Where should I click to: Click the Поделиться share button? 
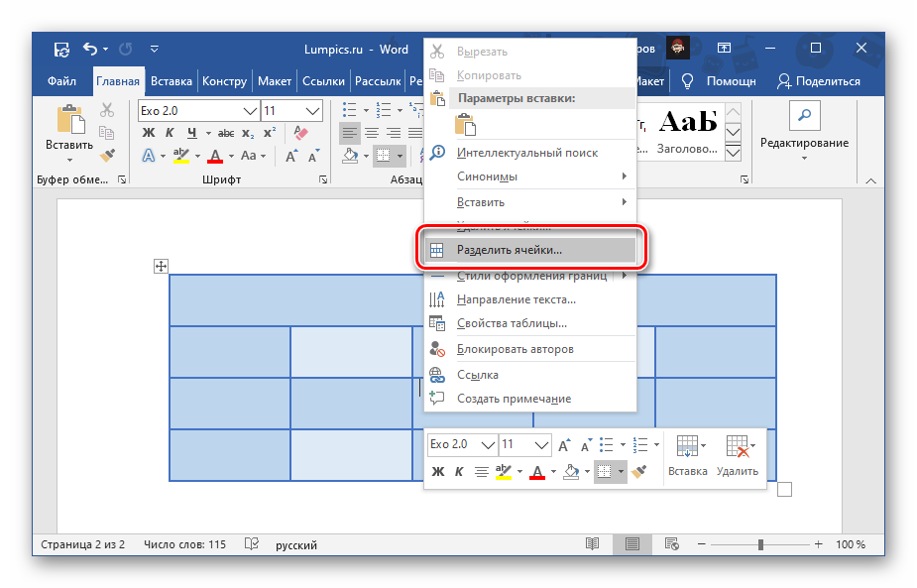(819, 81)
